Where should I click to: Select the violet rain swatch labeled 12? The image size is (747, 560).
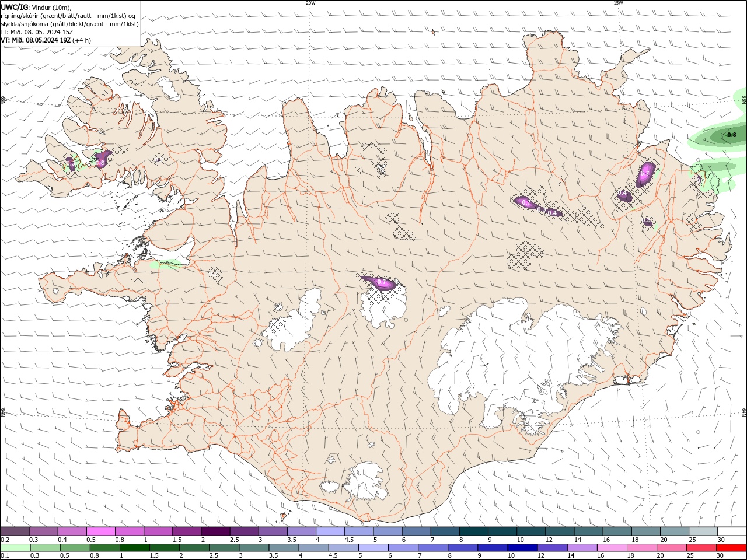pyautogui.click(x=551, y=548)
